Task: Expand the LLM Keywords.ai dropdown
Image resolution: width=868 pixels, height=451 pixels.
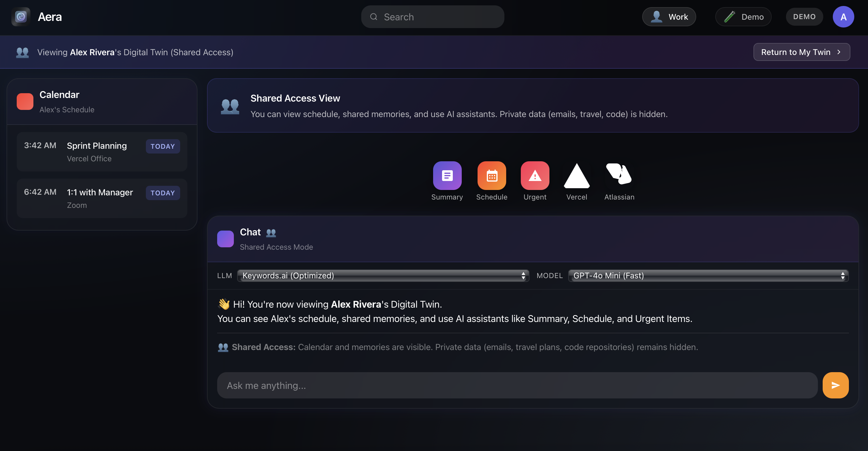Action: tap(383, 276)
